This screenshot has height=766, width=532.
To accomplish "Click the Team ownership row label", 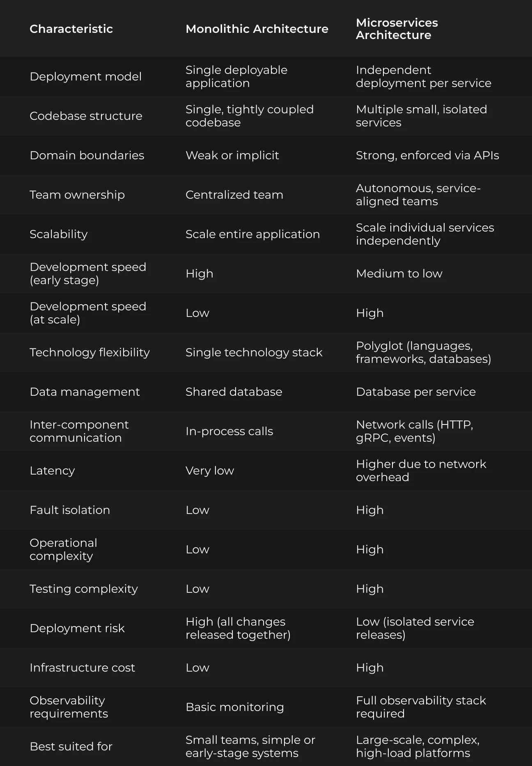I will [x=77, y=195].
